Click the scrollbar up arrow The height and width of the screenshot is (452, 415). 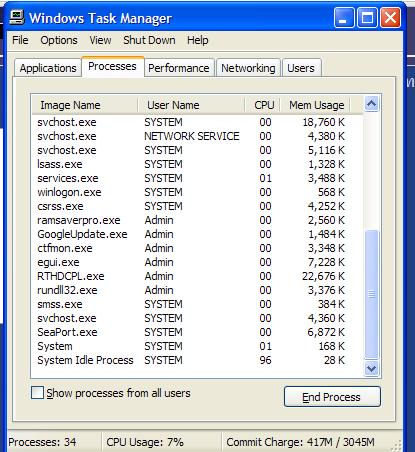(371, 104)
